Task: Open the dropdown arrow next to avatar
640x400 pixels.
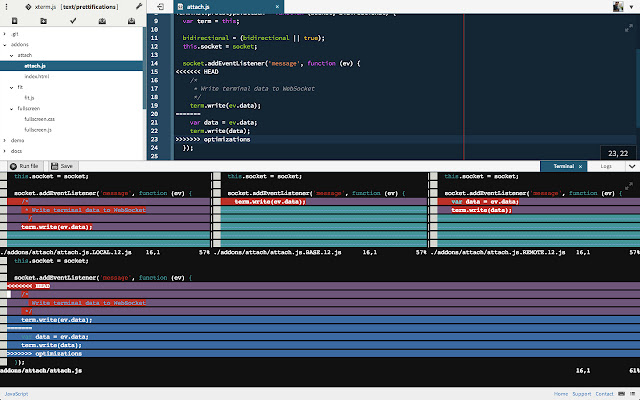Action: (x=631, y=7)
